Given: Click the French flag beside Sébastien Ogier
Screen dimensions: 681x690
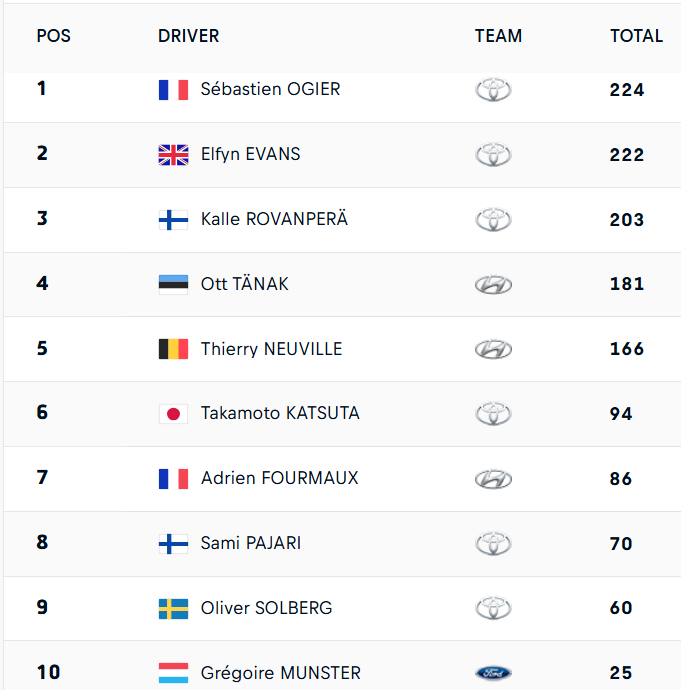Looking at the screenshot, I should [x=173, y=90].
